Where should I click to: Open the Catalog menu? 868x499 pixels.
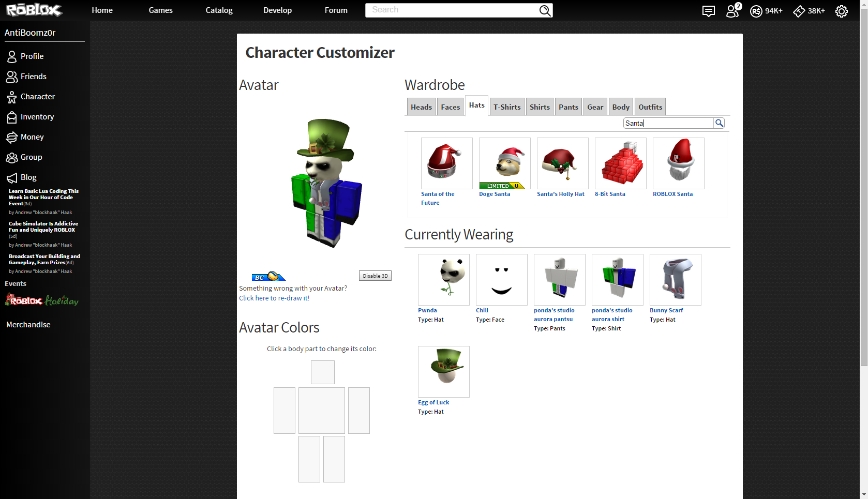218,10
